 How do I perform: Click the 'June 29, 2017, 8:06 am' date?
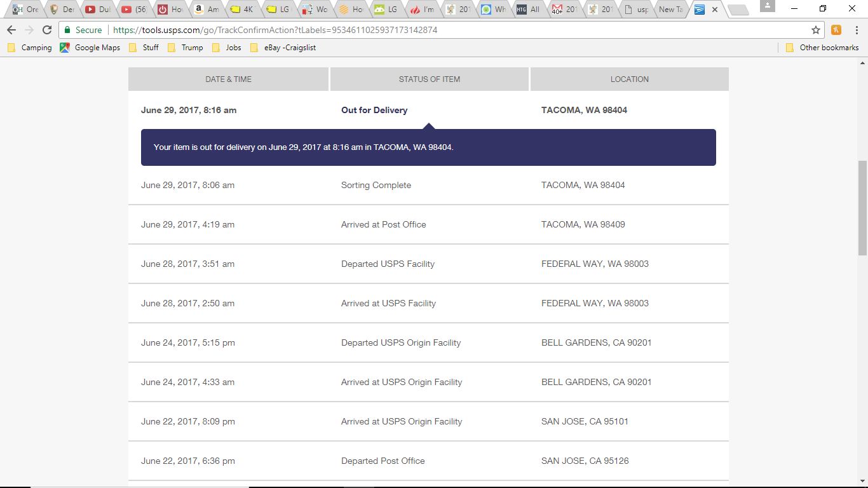pos(187,185)
